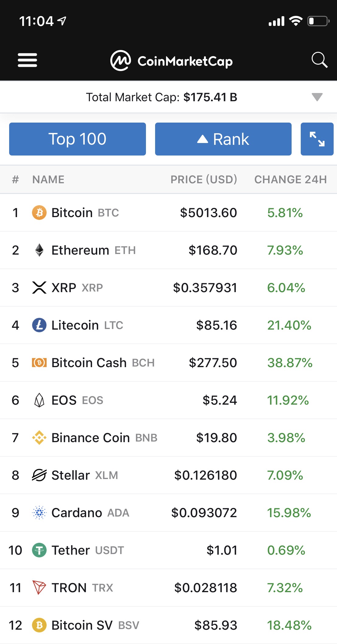337x644 pixels.
Task: Tap the TRON red triangle icon
Action: coord(39,588)
